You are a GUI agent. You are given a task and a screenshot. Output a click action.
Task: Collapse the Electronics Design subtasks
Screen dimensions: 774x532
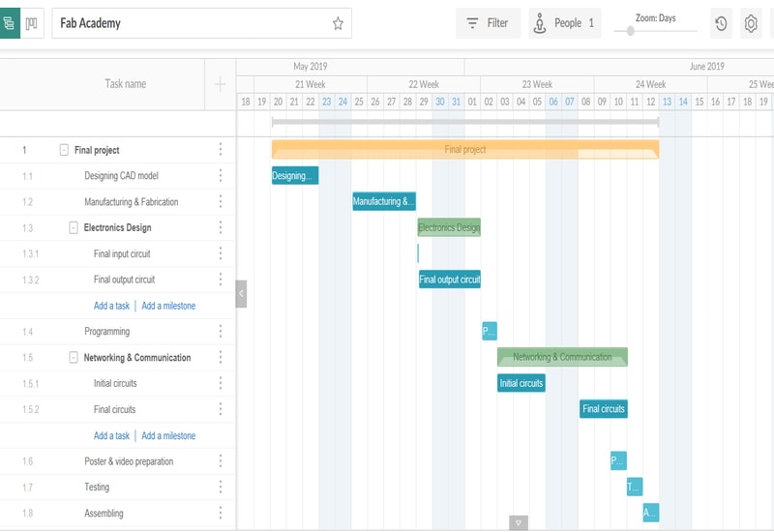(74, 228)
